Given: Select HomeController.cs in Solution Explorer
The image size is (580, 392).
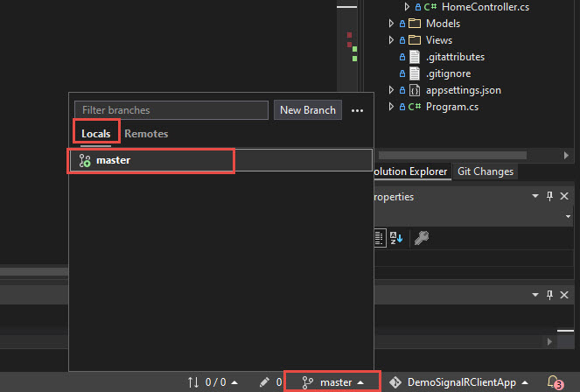Looking at the screenshot, I should [486, 7].
